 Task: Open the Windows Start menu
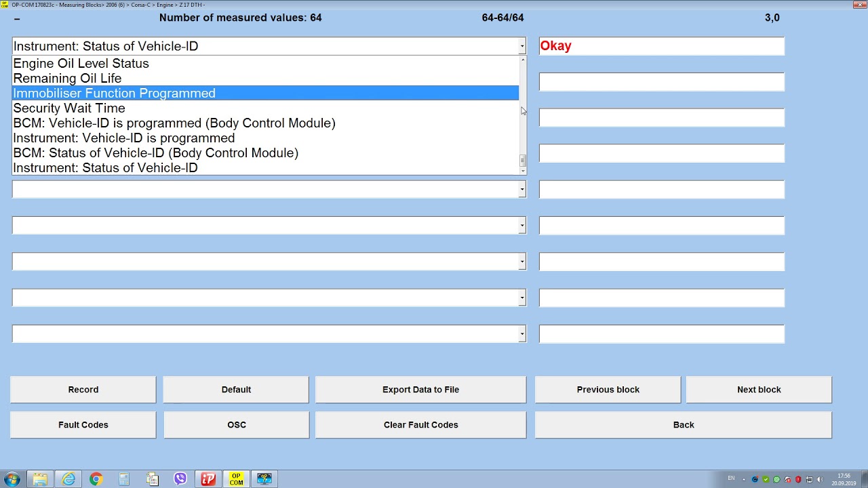(12, 479)
